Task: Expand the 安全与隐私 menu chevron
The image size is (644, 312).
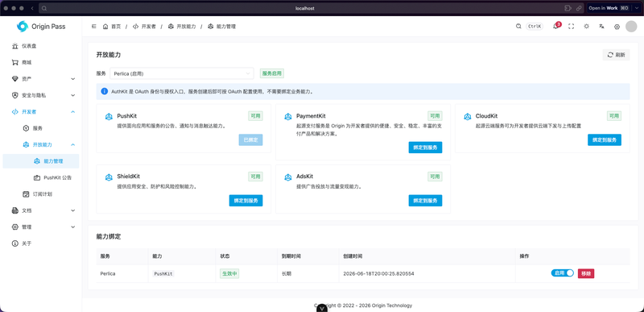Action: pos(73,95)
